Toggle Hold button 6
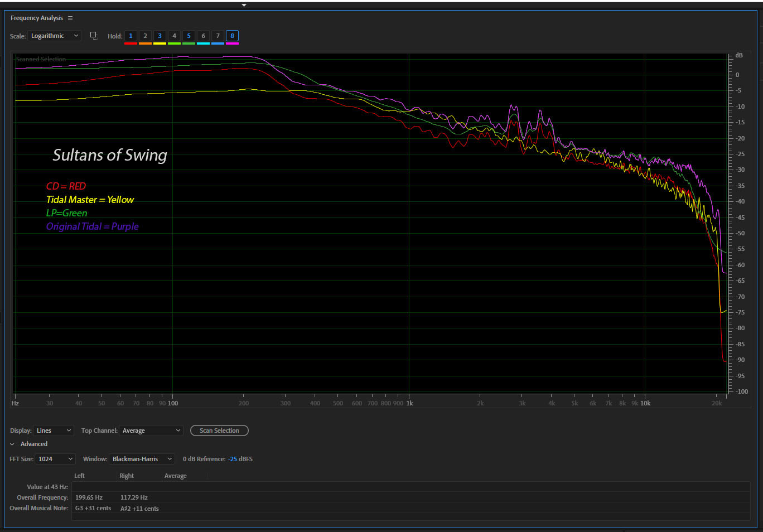This screenshot has height=532, width=763. point(203,36)
